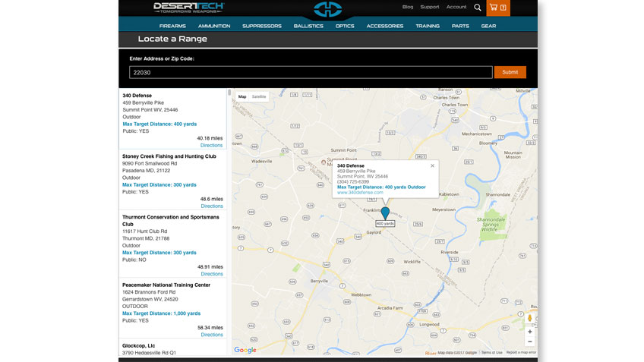
Task: Click the DesertTech wordmark logo
Action: point(189,8)
